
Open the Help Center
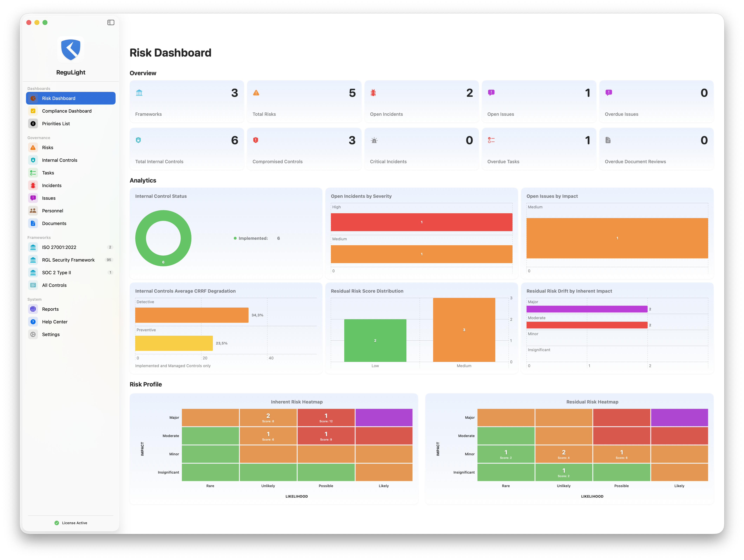[x=54, y=322]
